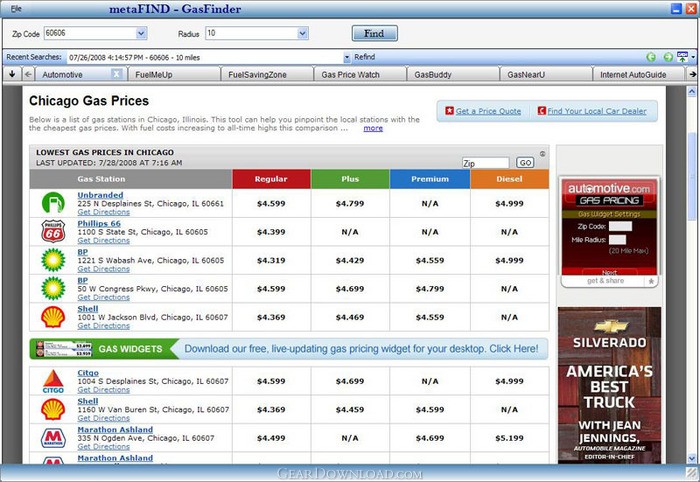Open Find Your Local Car Dealer link
The image size is (700, 482).
(x=597, y=111)
